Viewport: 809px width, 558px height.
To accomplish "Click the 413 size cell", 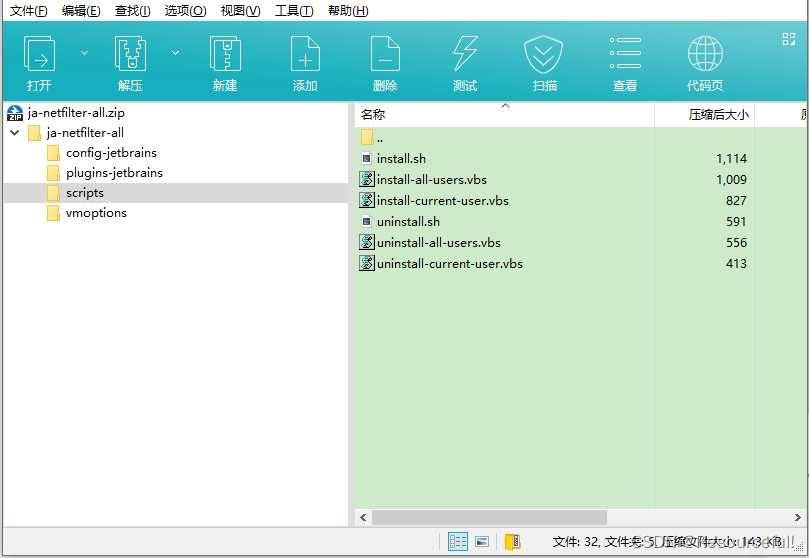I will coord(736,264).
